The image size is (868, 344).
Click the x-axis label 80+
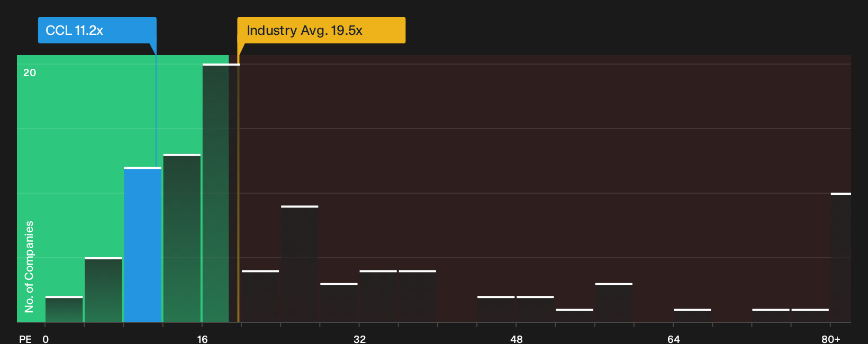(830, 339)
